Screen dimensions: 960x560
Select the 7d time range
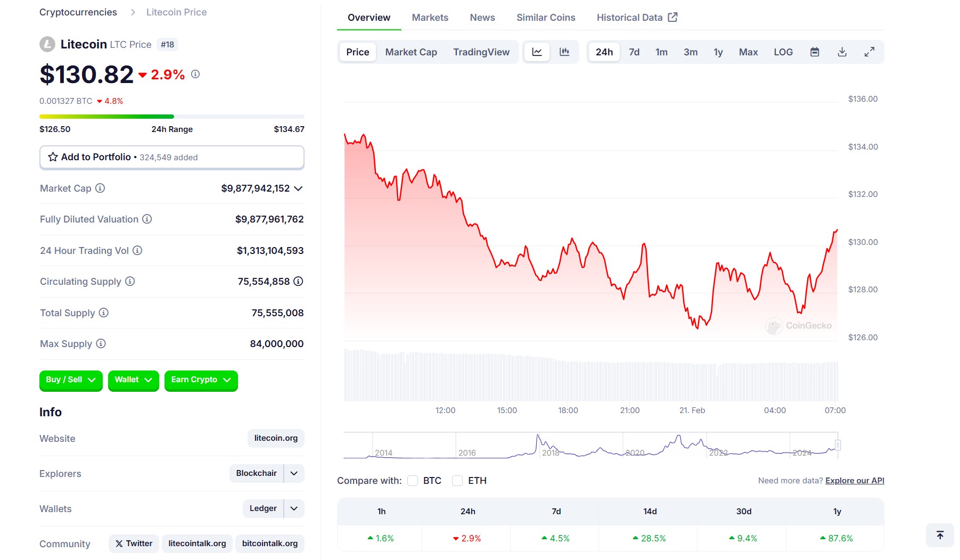[634, 52]
